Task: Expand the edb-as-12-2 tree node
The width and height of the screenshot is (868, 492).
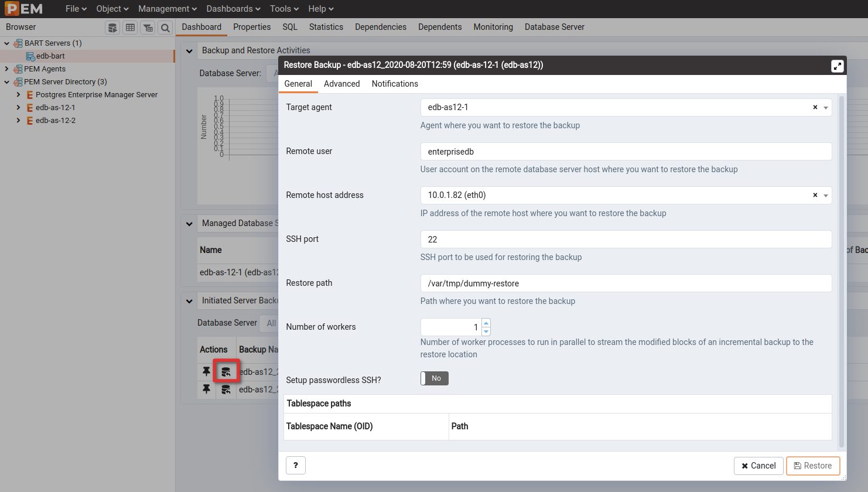Action: [18, 121]
